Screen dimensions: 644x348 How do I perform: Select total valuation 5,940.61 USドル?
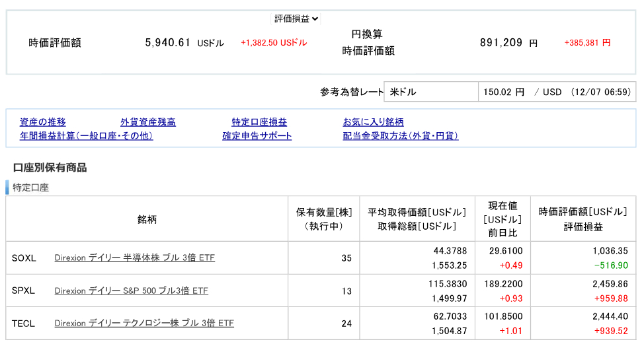click(x=184, y=43)
